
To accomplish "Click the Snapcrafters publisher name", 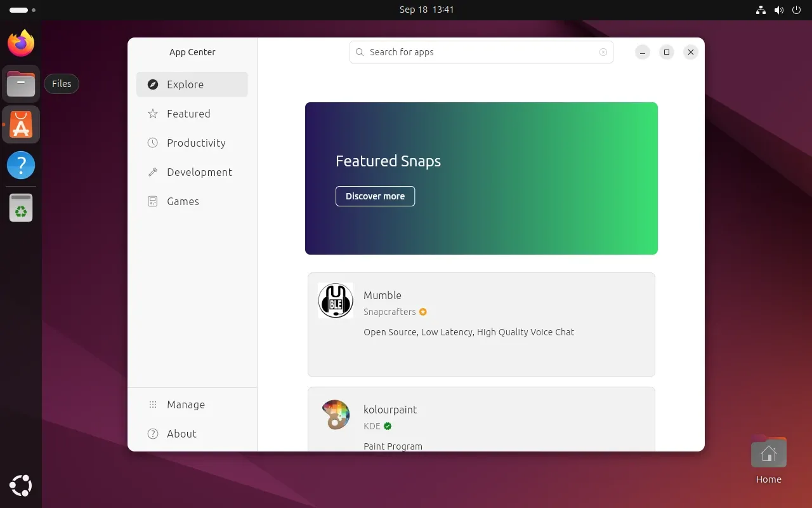I will tap(390, 312).
